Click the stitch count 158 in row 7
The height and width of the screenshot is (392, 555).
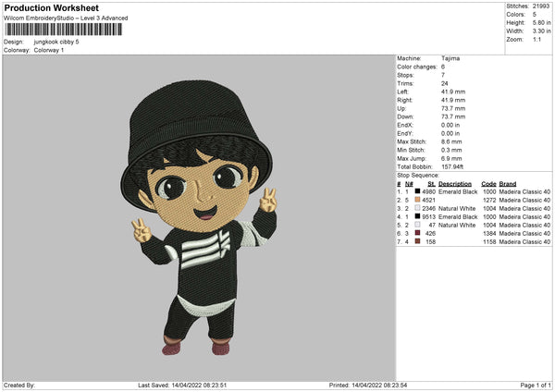tap(430, 242)
